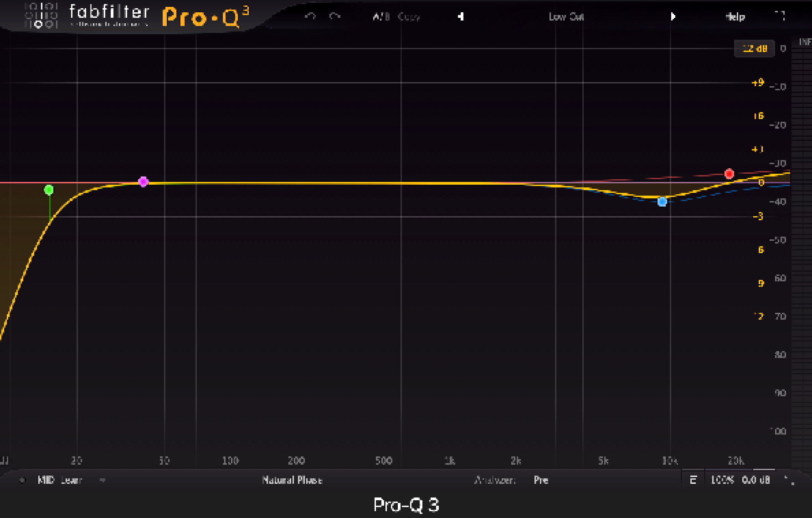Toggle the MIDI Learn enable dot
812x518 pixels.
point(22,480)
